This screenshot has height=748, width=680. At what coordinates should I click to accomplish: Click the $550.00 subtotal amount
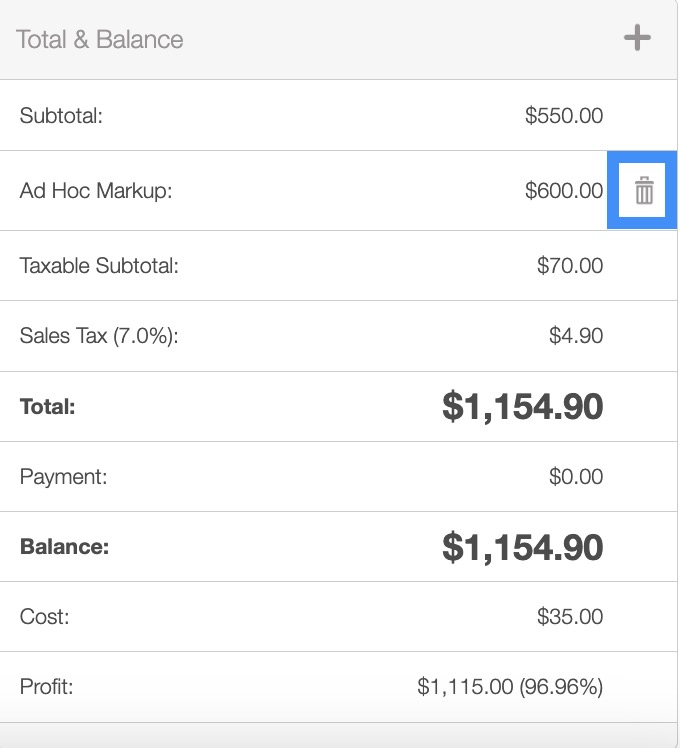564,116
